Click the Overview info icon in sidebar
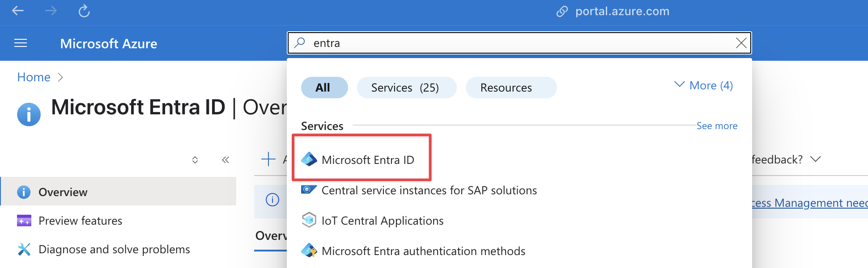Image resolution: width=868 pixels, height=268 pixels. point(24,192)
